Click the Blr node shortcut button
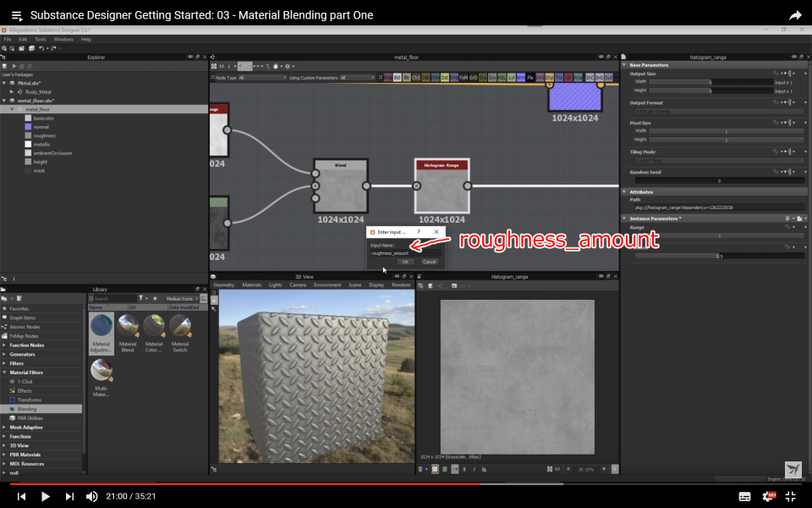The image size is (812, 508). tap(407, 77)
